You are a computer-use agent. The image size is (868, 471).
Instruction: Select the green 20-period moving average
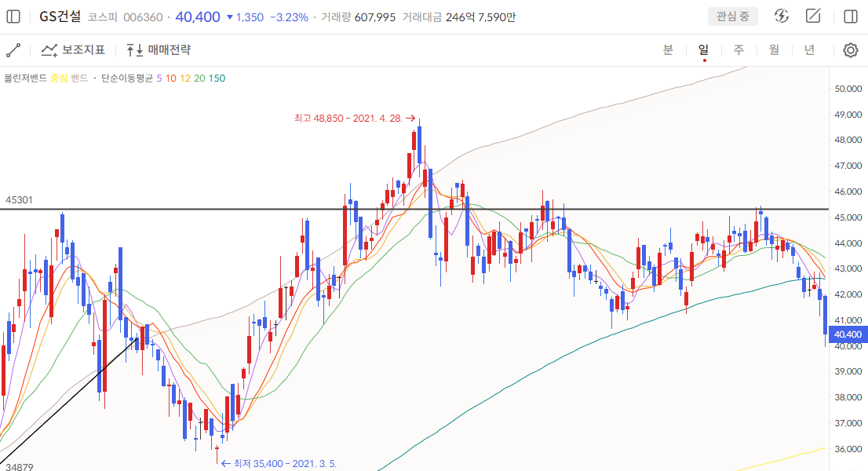pyautogui.click(x=199, y=78)
